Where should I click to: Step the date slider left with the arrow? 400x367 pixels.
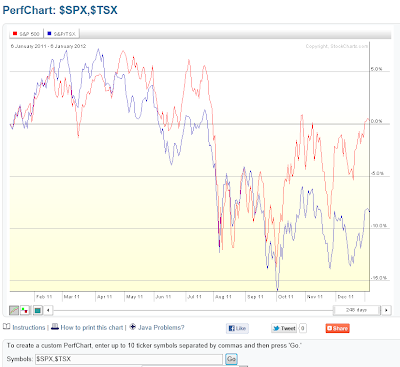[x=48, y=310]
